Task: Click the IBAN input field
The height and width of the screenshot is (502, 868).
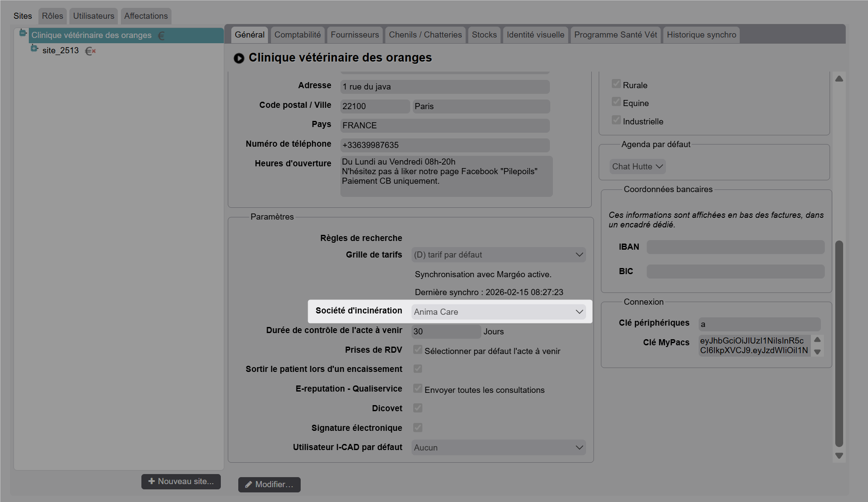Action: (735, 247)
